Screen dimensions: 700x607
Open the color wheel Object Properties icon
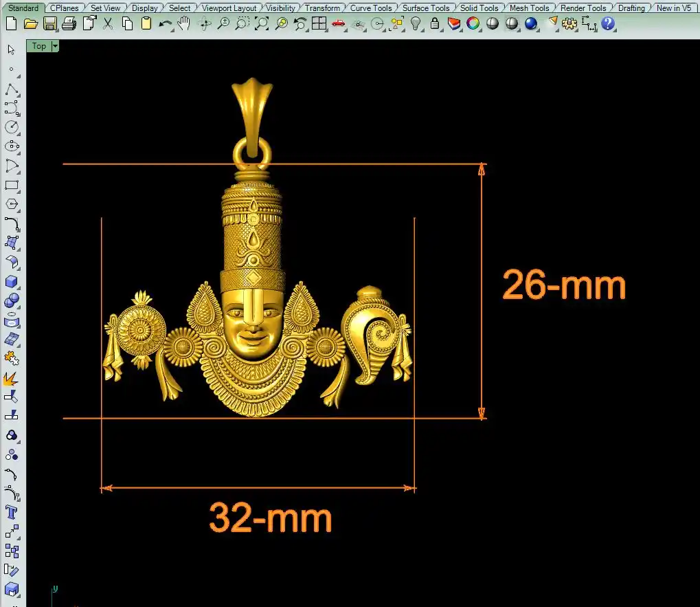[x=473, y=23]
